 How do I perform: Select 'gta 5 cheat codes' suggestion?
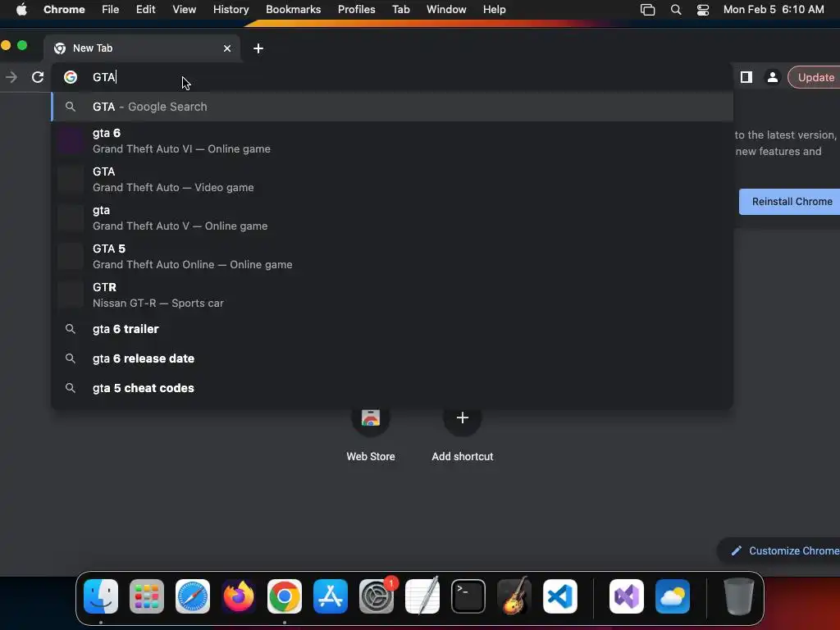pos(392,388)
